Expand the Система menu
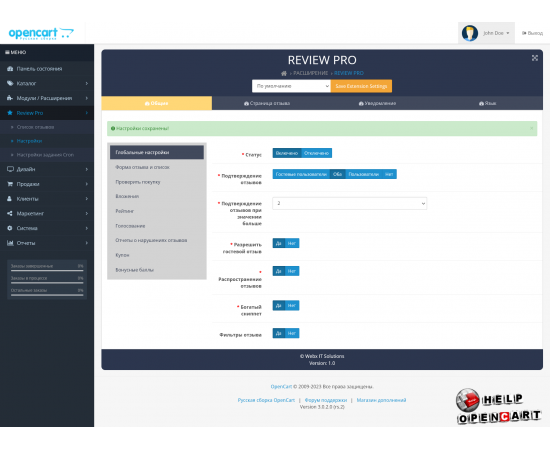The image size is (550, 450). [x=47, y=228]
